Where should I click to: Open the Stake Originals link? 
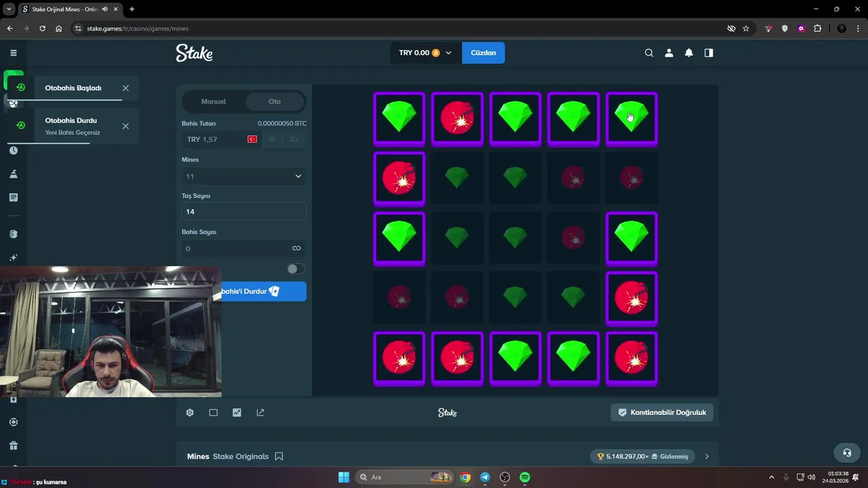pyautogui.click(x=241, y=456)
